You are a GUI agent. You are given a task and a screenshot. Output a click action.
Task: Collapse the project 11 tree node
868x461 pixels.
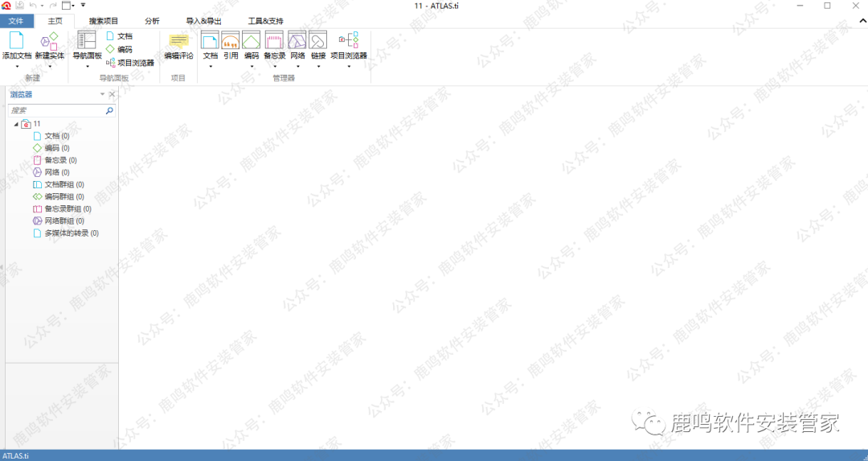click(16, 124)
